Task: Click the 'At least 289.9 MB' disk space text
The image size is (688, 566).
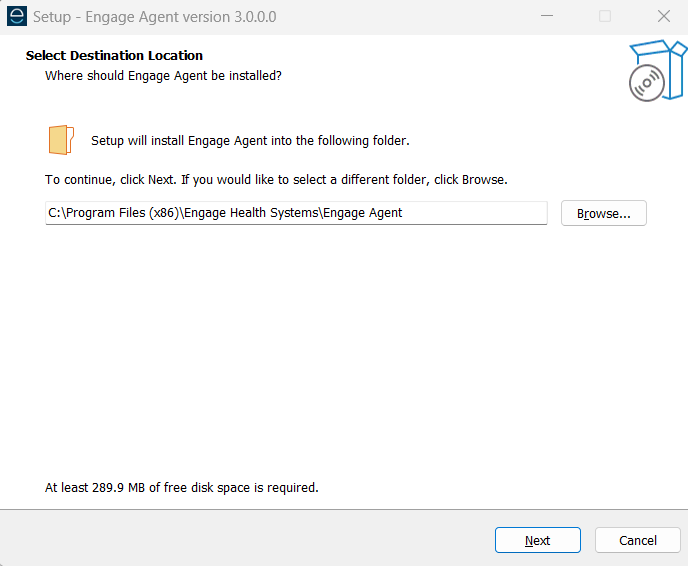Action: point(182,487)
